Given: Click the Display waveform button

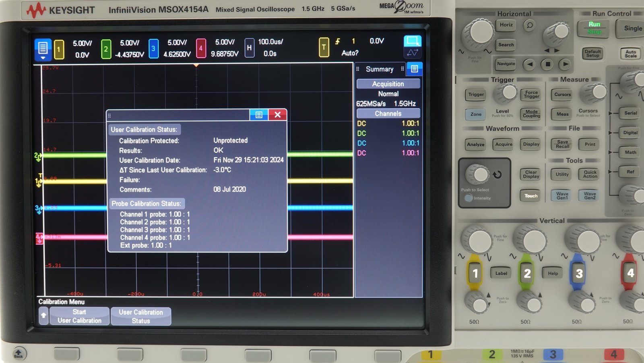Looking at the screenshot, I should pyautogui.click(x=531, y=144).
